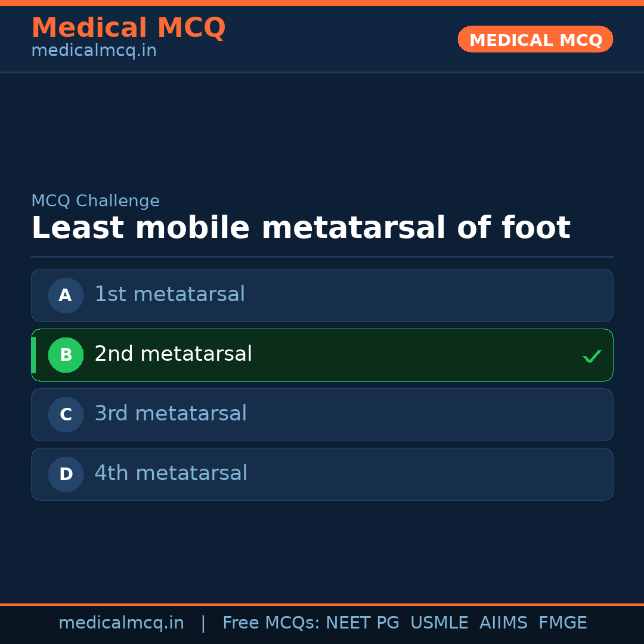Select answer option '4th metatarsal'
The image size is (644, 644).
[x=322, y=474]
